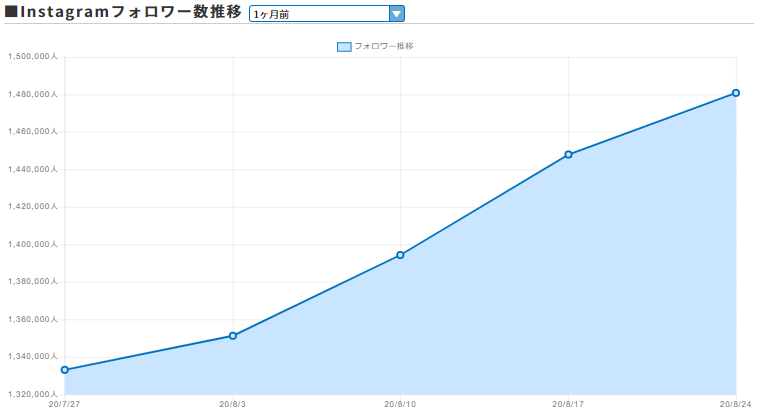
Task: Click the 1,460,000人 axis label
Action: click(x=33, y=131)
